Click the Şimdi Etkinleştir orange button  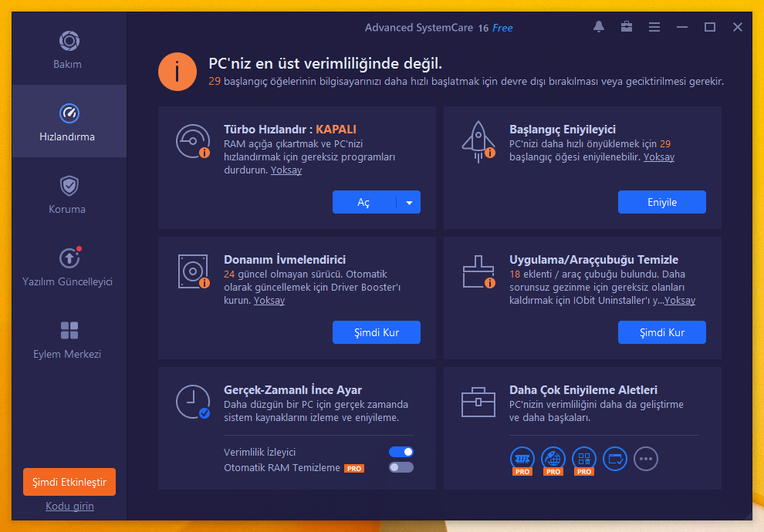click(69, 482)
